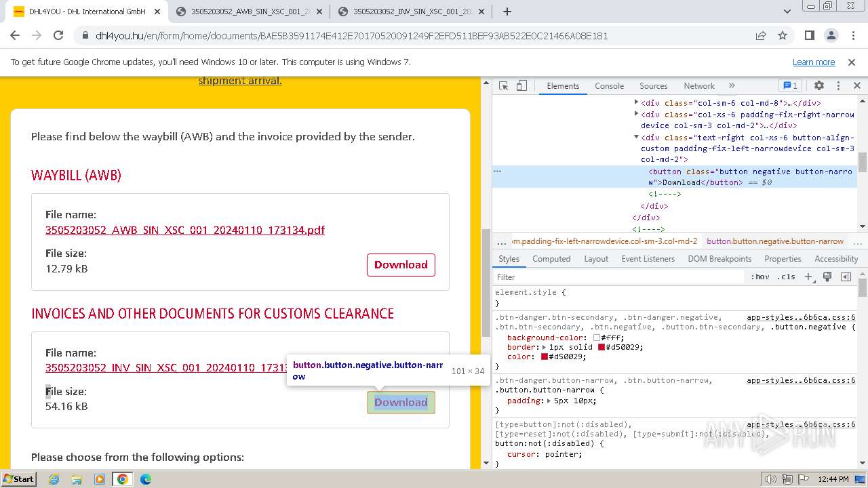
Task: Share this page icon in address bar
Action: [x=761, y=36]
